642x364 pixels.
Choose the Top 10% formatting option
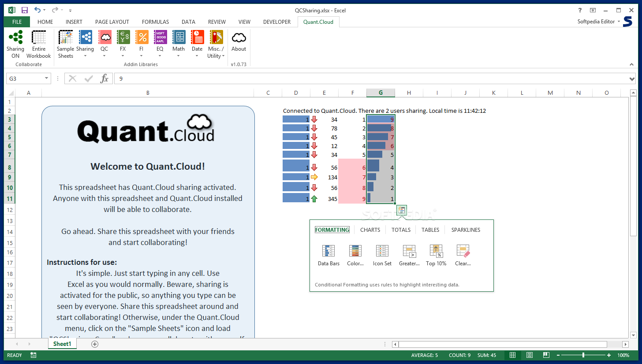(436, 251)
